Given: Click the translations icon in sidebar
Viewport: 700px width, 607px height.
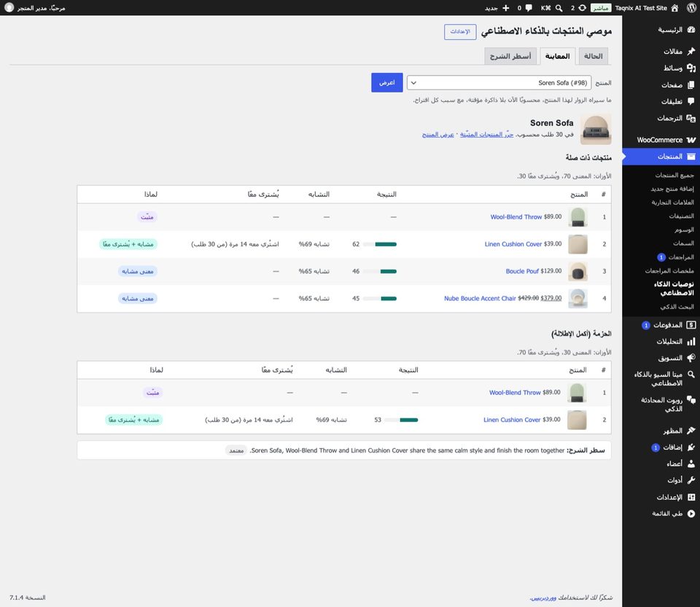Looking at the screenshot, I should coord(691,118).
